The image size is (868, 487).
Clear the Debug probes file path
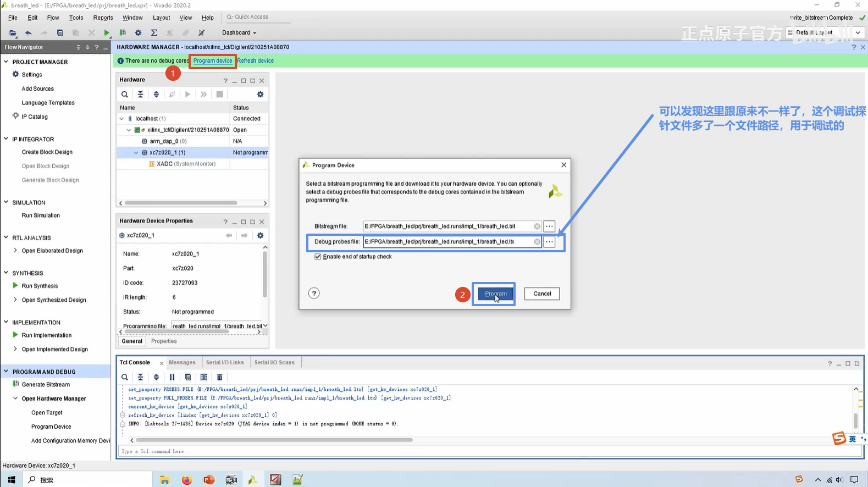pos(537,242)
